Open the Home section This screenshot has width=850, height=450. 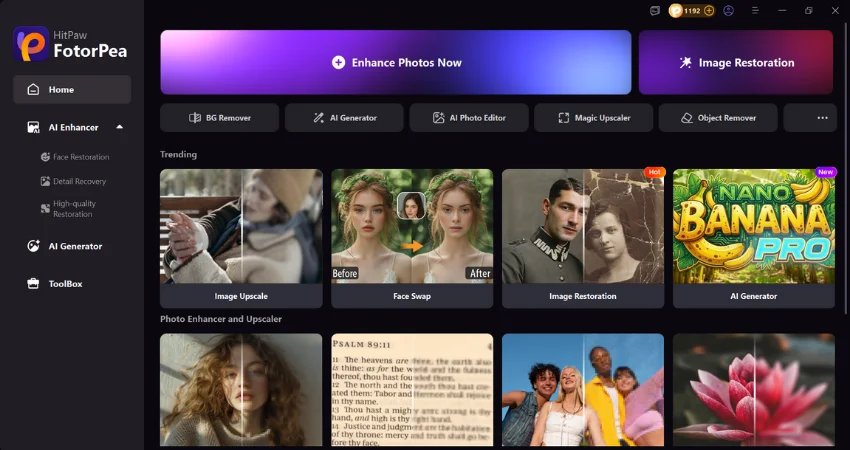(72, 89)
